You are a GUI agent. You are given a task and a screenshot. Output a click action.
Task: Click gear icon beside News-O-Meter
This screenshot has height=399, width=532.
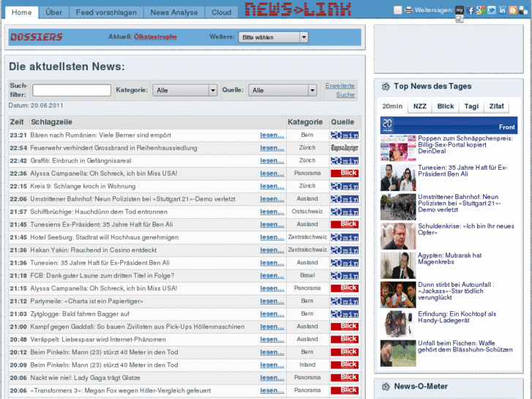pos(386,387)
